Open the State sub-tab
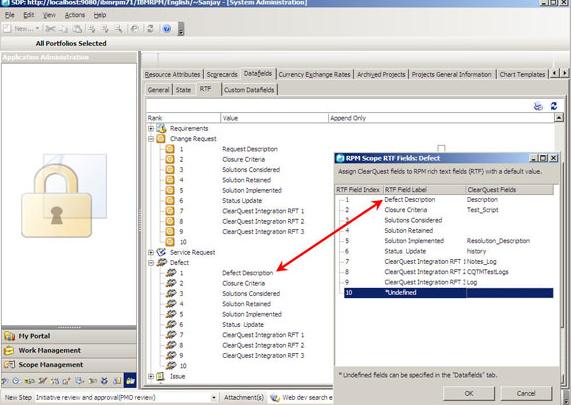This screenshot has width=572, height=405. [x=183, y=90]
